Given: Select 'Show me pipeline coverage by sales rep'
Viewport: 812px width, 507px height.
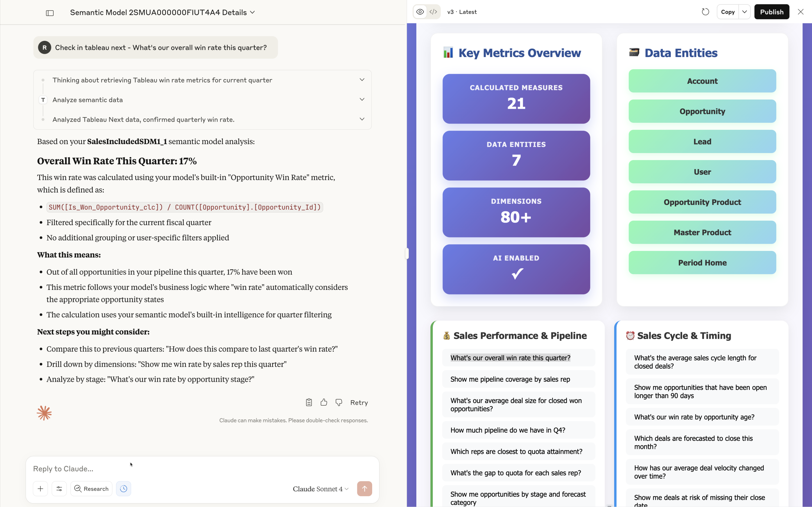Looking at the screenshot, I should (510, 379).
